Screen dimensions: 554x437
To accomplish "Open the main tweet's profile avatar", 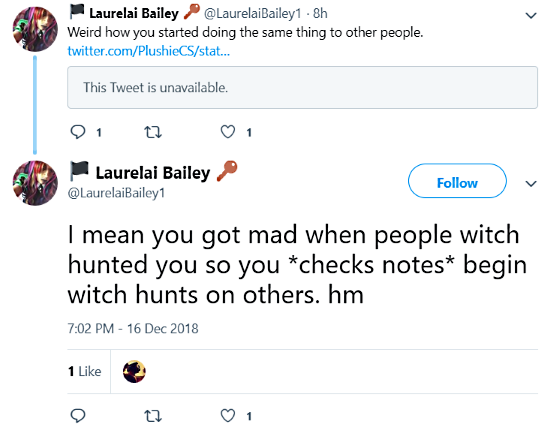I will pyautogui.click(x=35, y=183).
